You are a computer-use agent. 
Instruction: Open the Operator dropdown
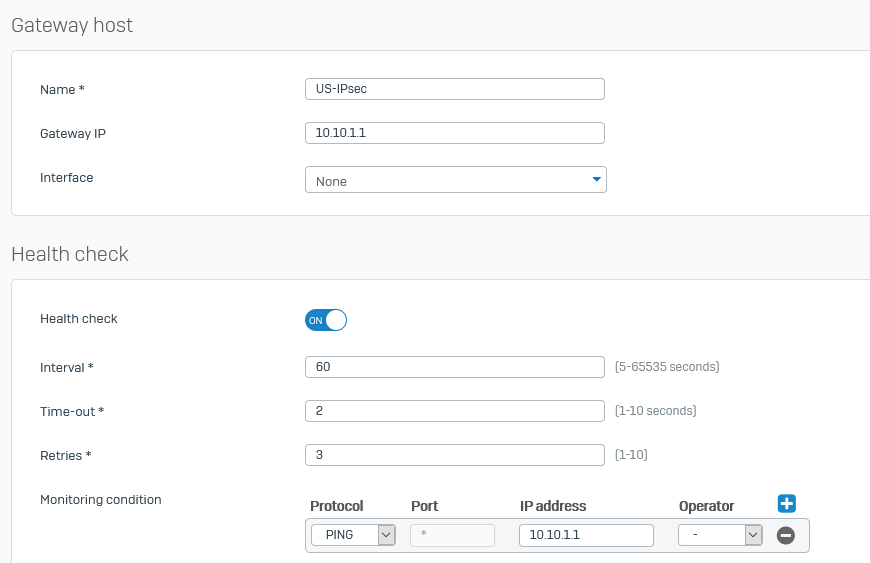[x=720, y=535]
